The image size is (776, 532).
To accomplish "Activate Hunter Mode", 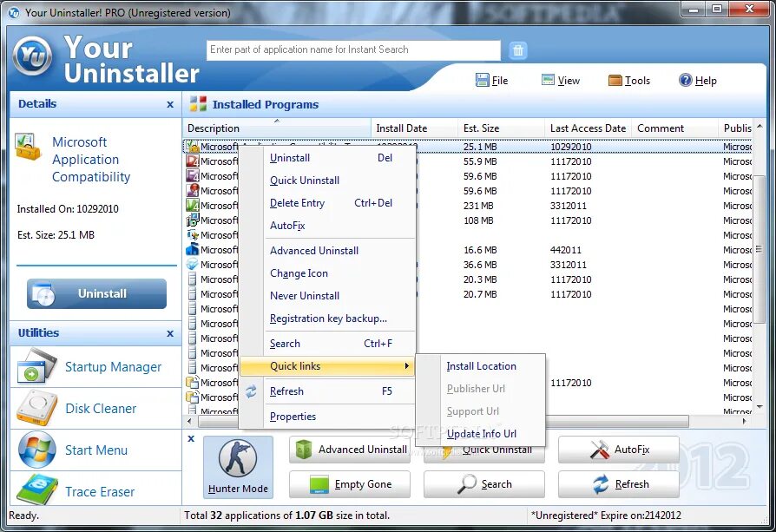I will (x=238, y=467).
